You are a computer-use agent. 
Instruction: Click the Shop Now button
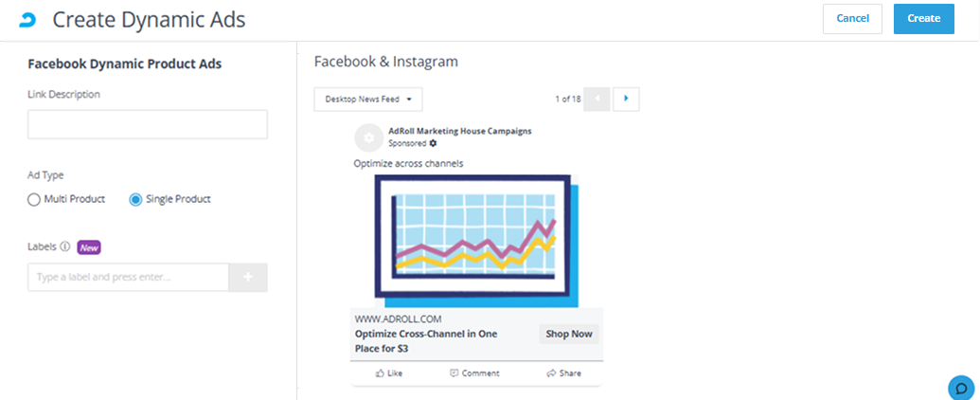[569, 335]
